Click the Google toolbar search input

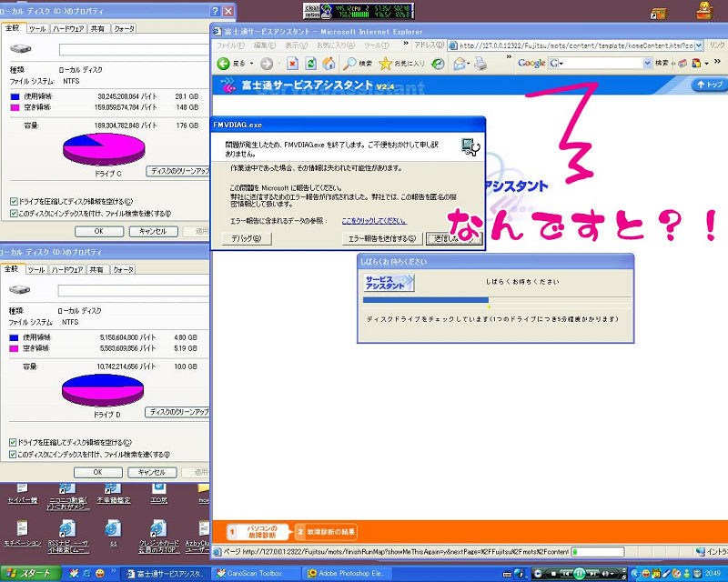pyautogui.click(x=602, y=63)
